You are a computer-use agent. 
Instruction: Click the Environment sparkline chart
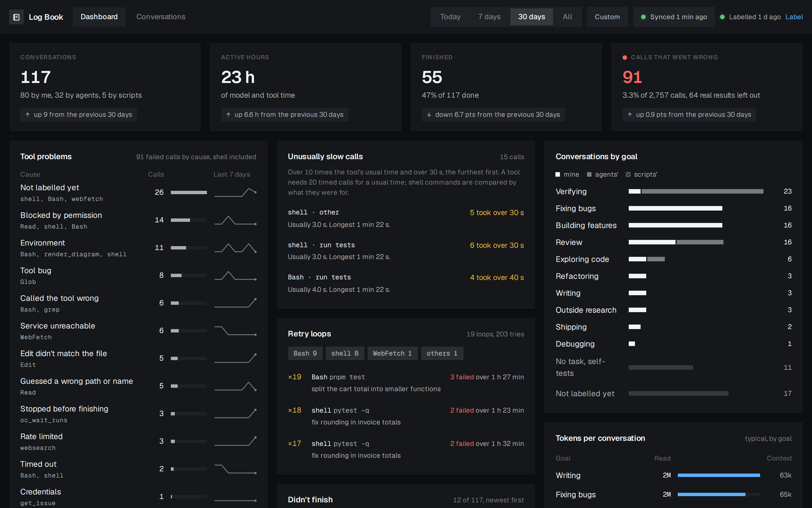(235, 248)
